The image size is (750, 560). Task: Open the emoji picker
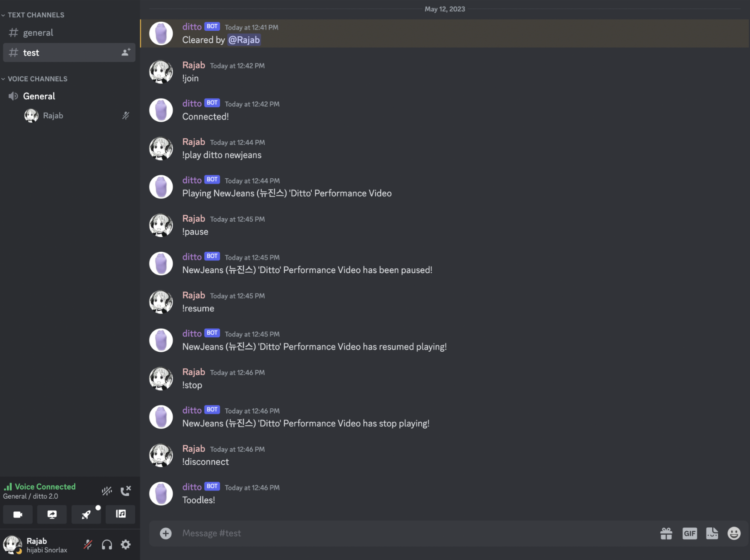[734, 533]
